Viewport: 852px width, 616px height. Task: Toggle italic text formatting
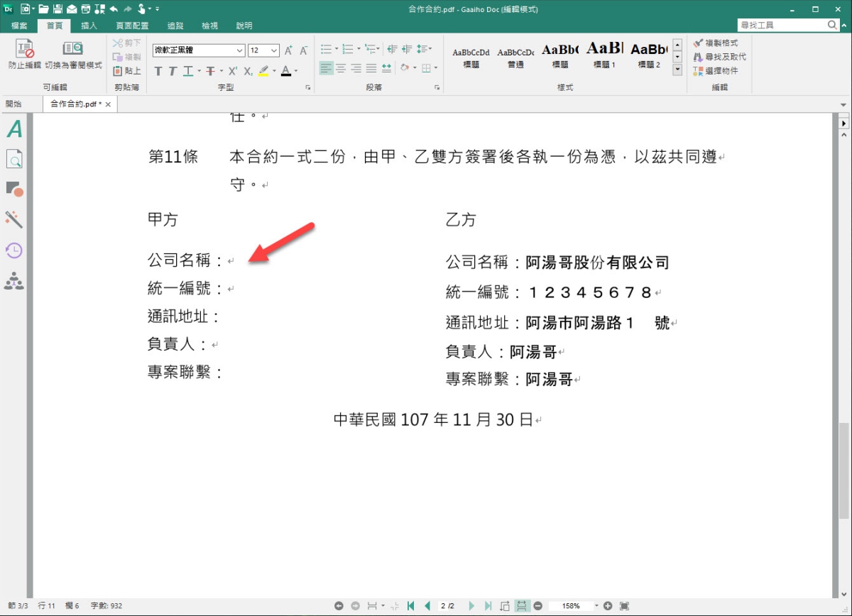[x=173, y=71]
